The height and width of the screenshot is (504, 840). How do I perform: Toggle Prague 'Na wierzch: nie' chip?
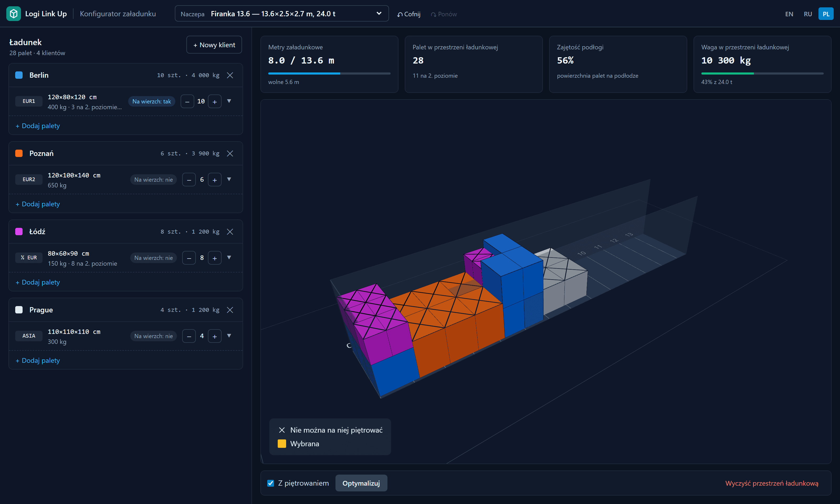(154, 336)
